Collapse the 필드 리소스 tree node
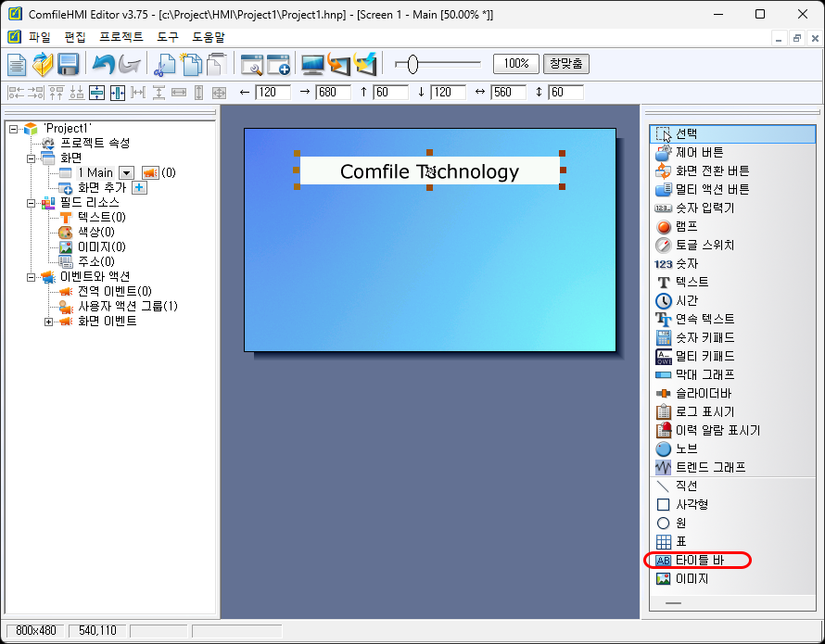825x644 pixels. (x=31, y=202)
